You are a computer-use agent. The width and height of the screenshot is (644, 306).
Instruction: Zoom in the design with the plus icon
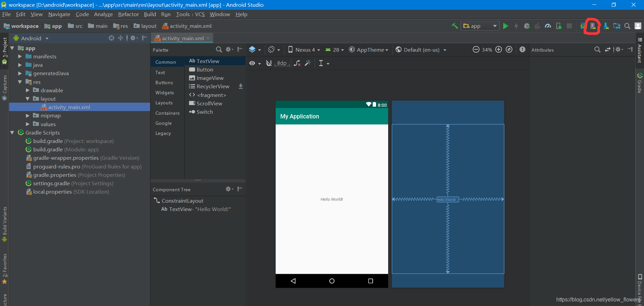[x=499, y=49]
